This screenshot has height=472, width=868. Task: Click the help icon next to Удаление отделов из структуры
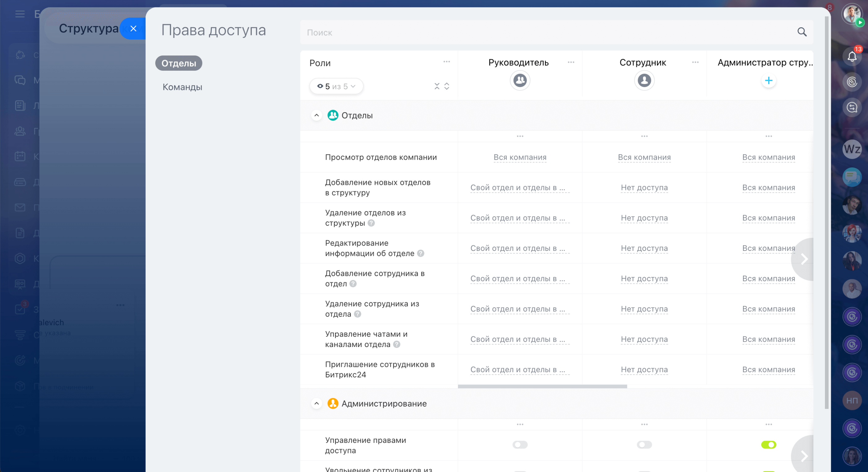[x=371, y=223]
